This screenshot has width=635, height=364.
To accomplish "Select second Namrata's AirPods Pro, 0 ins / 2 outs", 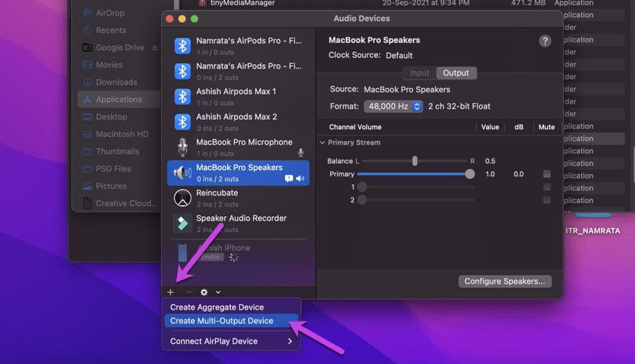I will (x=238, y=71).
